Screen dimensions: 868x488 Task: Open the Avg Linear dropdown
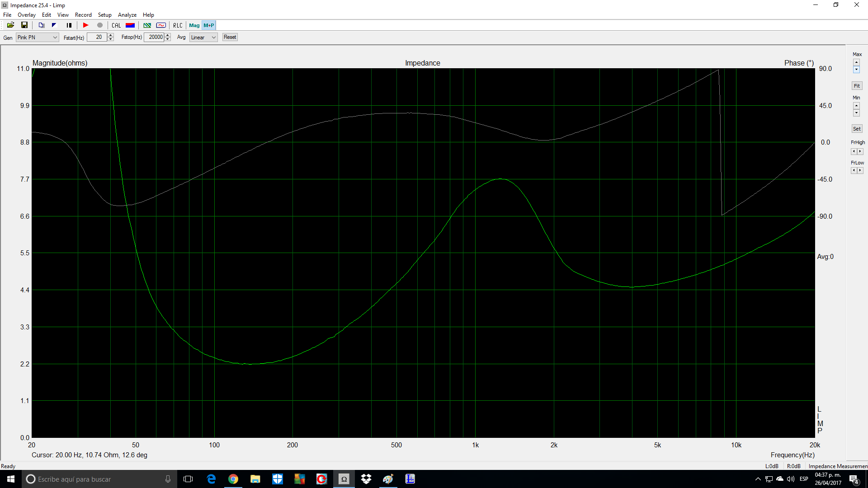[x=203, y=38]
